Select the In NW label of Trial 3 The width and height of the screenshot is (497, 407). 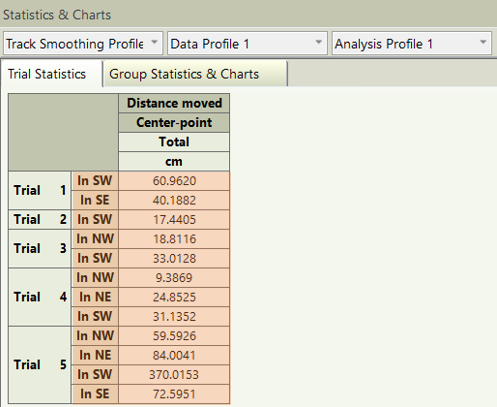pyautogui.click(x=95, y=239)
